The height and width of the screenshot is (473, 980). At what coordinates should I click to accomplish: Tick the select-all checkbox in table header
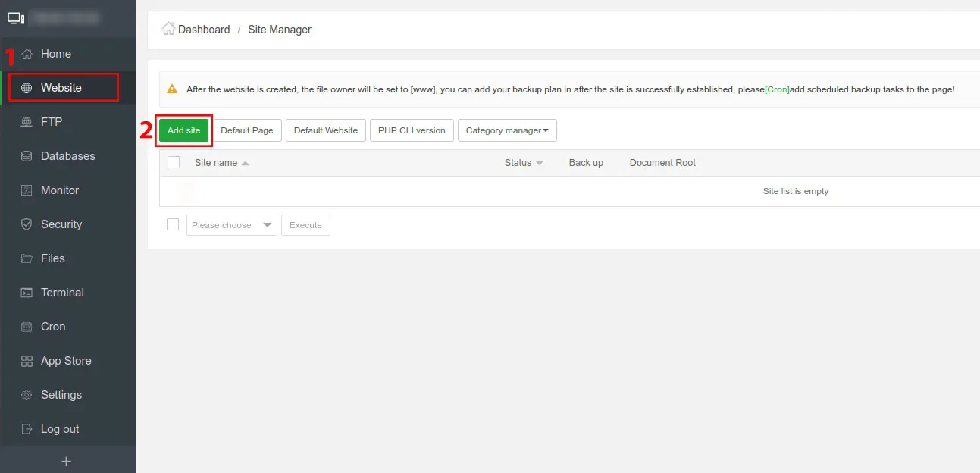tap(174, 162)
